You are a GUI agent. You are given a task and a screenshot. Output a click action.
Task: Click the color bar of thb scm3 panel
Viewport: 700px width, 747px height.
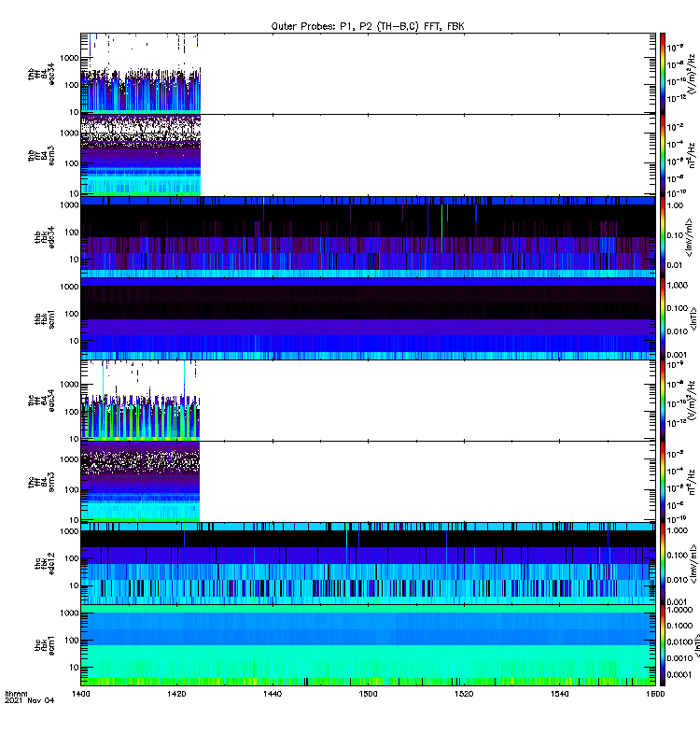click(663, 155)
